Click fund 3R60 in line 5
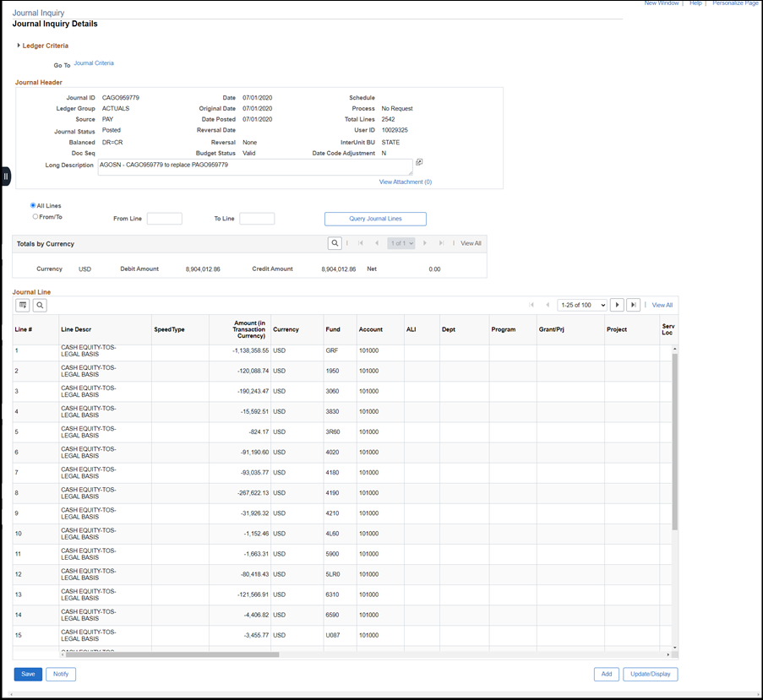The width and height of the screenshot is (763, 700). point(333,431)
